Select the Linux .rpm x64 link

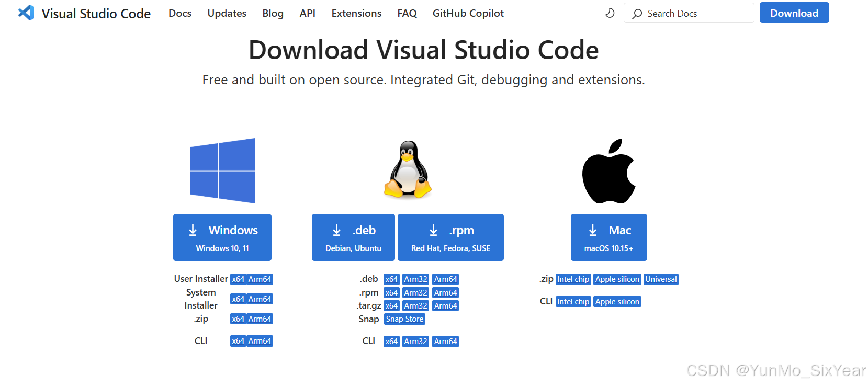(391, 293)
